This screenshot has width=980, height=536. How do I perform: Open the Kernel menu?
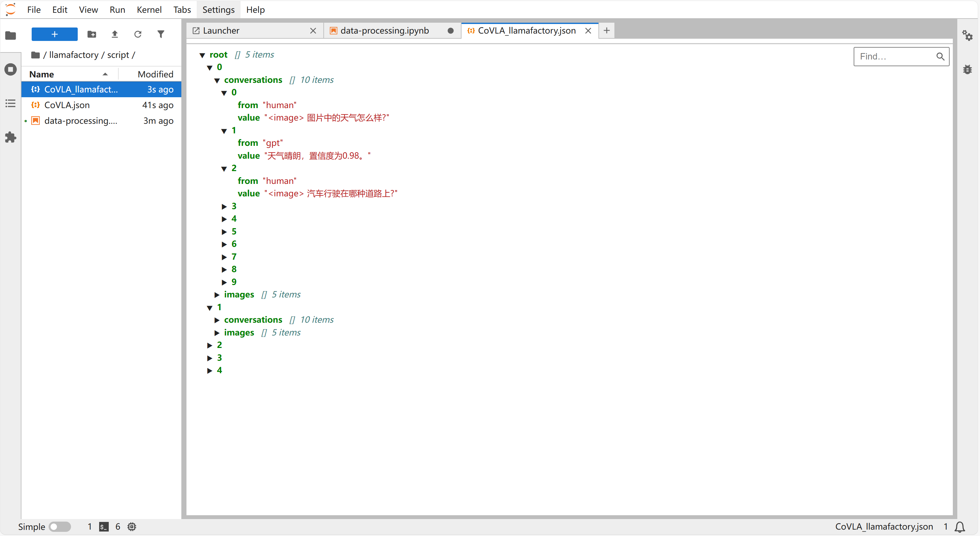pyautogui.click(x=149, y=10)
